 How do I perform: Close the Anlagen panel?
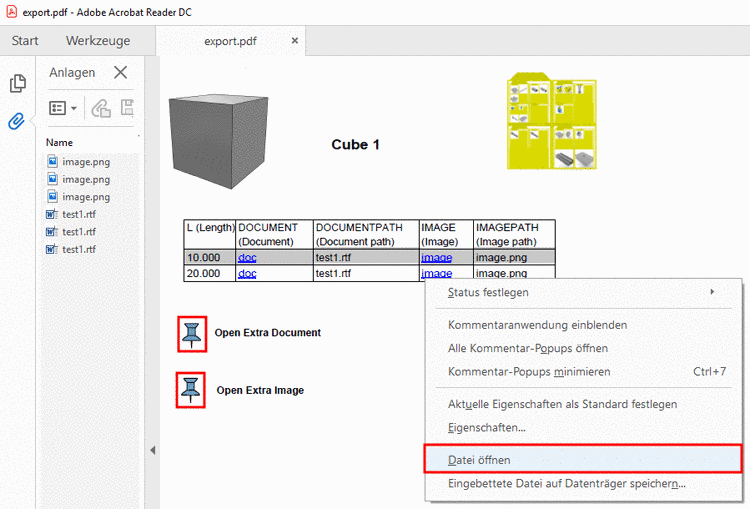[x=121, y=72]
